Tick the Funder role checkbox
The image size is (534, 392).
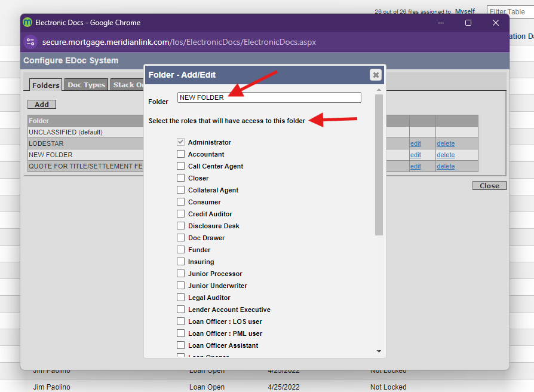[x=180, y=250]
